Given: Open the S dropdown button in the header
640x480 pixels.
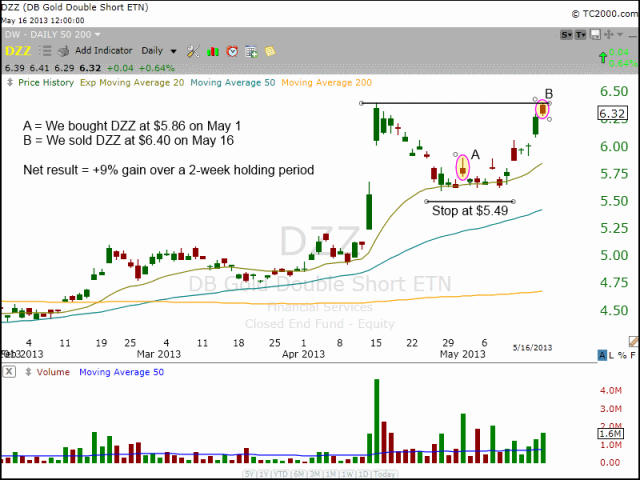Looking at the screenshot, I should tap(566, 35).
